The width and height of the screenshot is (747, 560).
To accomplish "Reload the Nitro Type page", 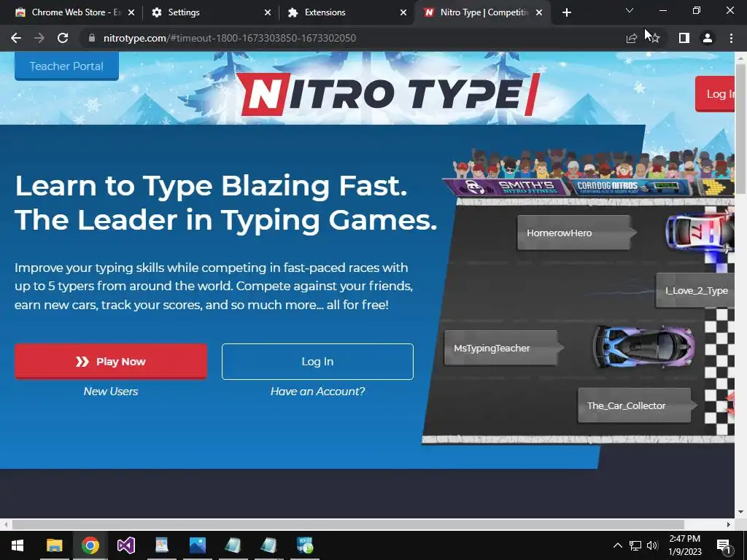I will point(63,38).
